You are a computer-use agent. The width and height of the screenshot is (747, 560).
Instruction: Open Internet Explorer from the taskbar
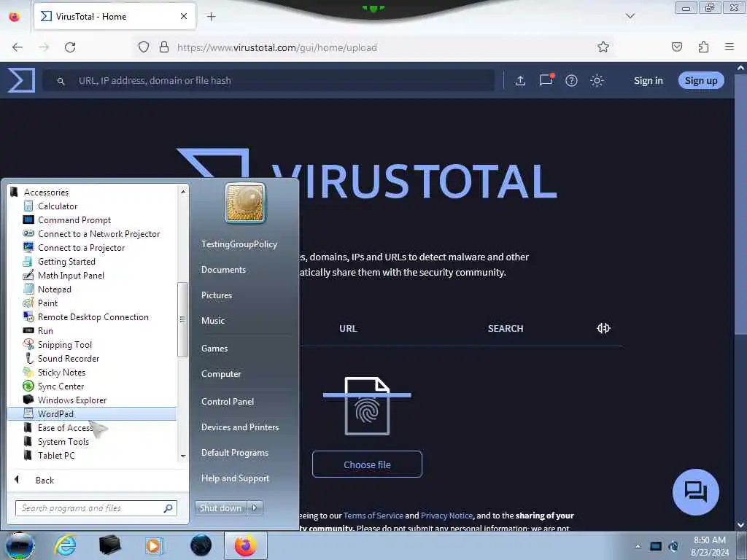(x=65, y=545)
